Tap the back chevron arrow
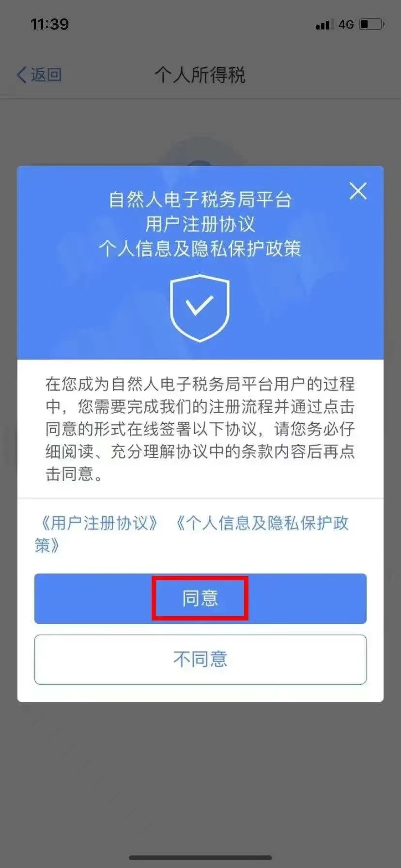The width and height of the screenshot is (401, 868). pos(22,75)
